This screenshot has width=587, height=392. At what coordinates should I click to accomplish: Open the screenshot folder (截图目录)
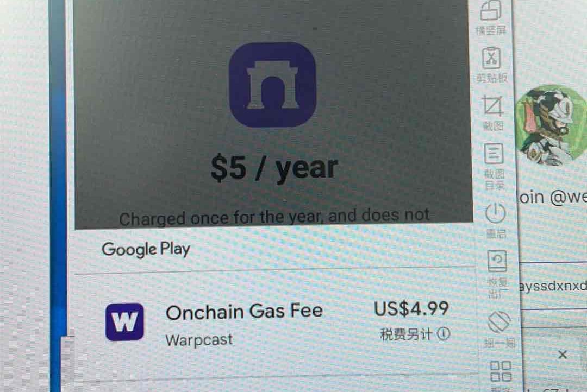pos(494,166)
